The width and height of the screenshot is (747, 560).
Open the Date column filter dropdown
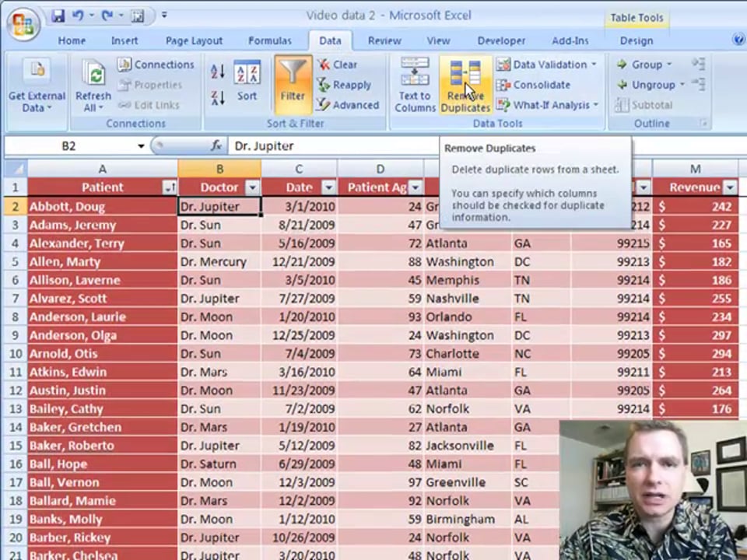[328, 187]
